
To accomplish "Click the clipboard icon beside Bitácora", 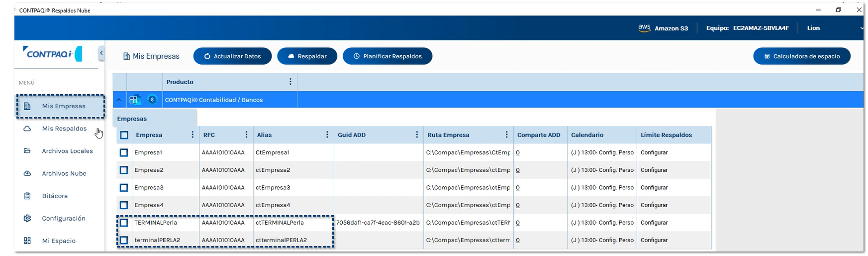I will tap(27, 196).
